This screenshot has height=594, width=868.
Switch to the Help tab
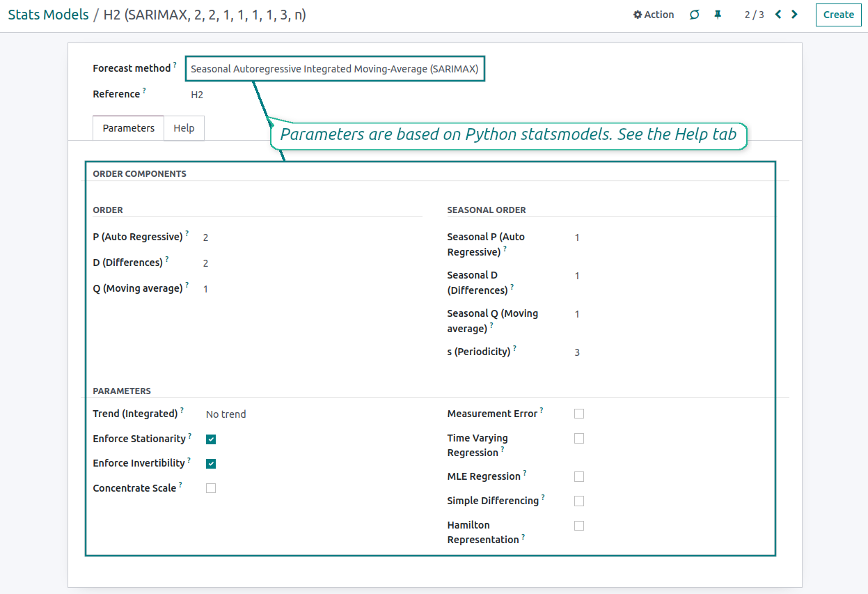pyautogui.click(x=184, y=128)
